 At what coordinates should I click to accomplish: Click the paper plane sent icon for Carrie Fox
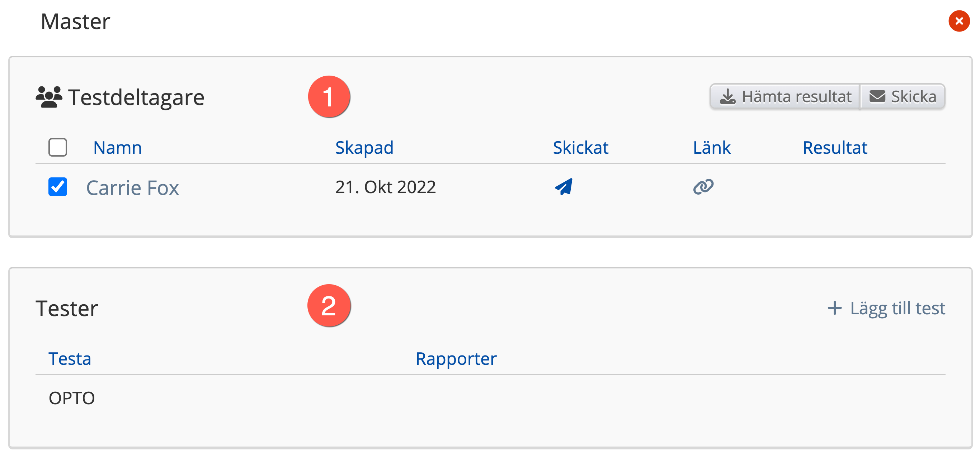[x=564, y=187]
